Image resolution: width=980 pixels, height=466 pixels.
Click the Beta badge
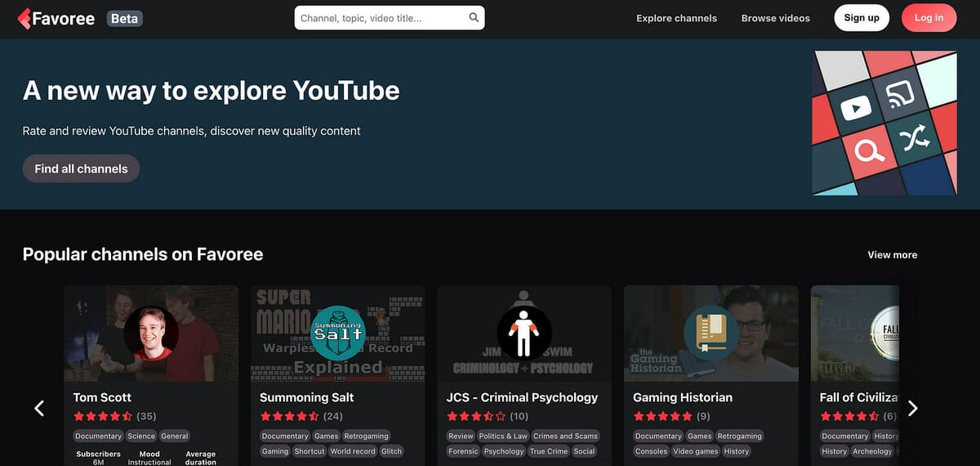click(124, 18)
